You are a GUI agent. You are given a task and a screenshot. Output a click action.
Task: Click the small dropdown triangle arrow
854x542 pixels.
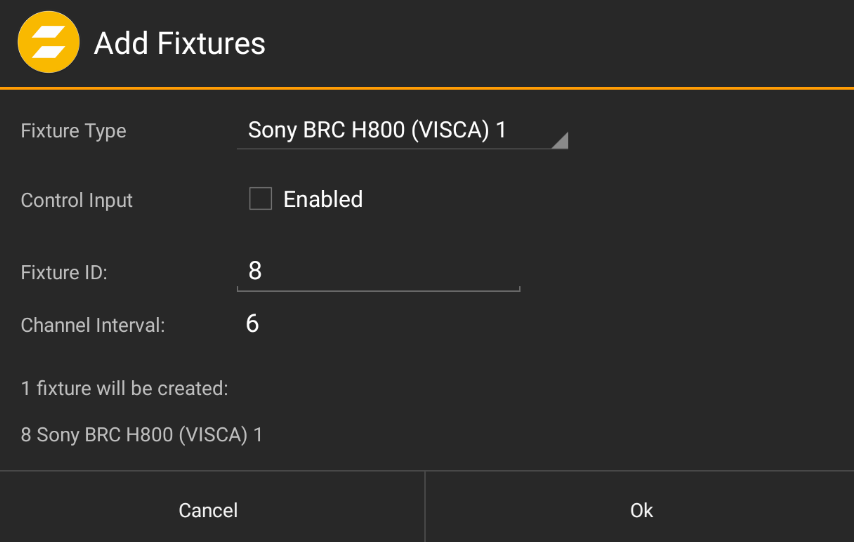[560, 140]
